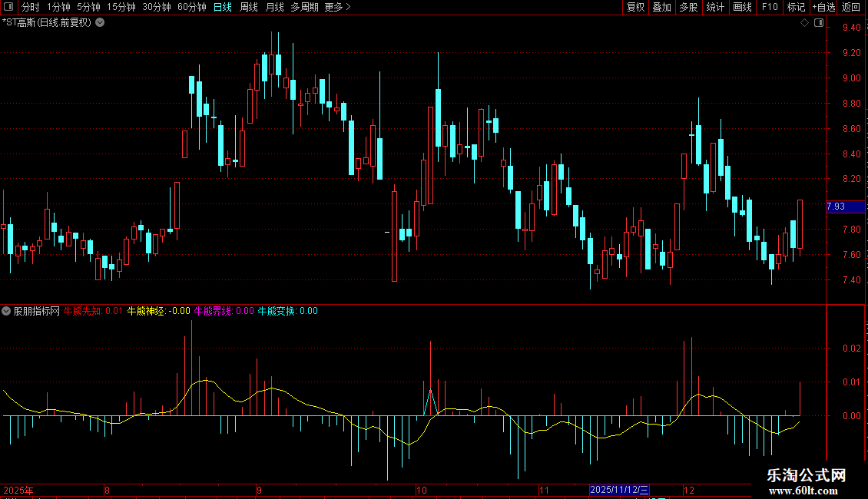Viewport: 868px width, 499px height.
Task: Open the 复权 adjustment option
Action: tap(635, 7)
